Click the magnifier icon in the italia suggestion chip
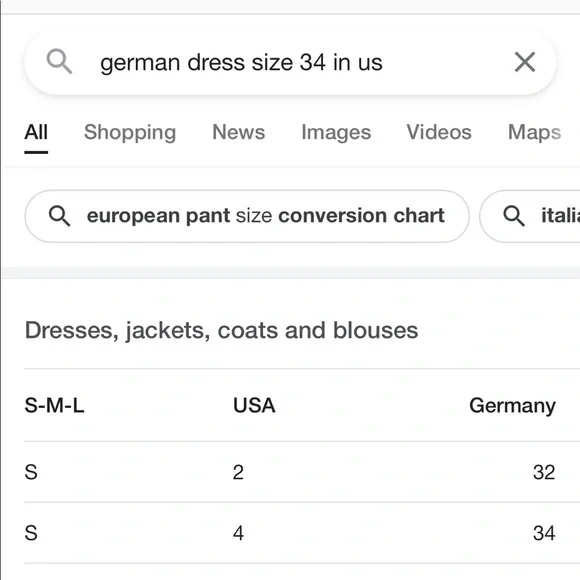 (514, 216)
